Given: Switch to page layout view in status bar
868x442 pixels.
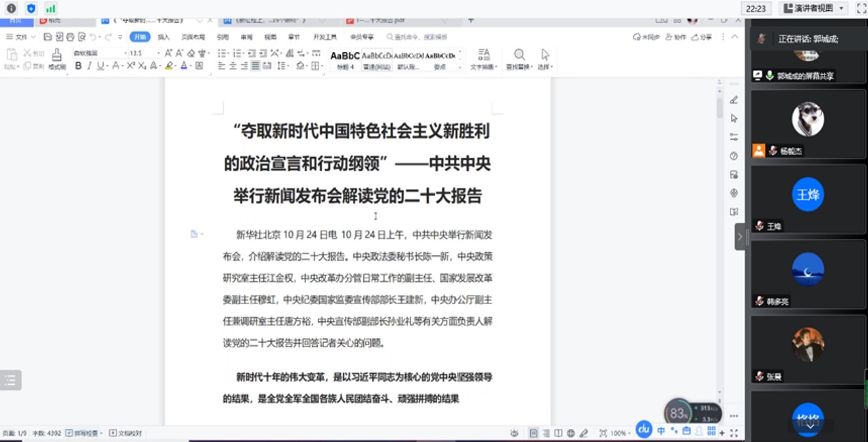Looking at the screenshot, I should coord(533,433).
